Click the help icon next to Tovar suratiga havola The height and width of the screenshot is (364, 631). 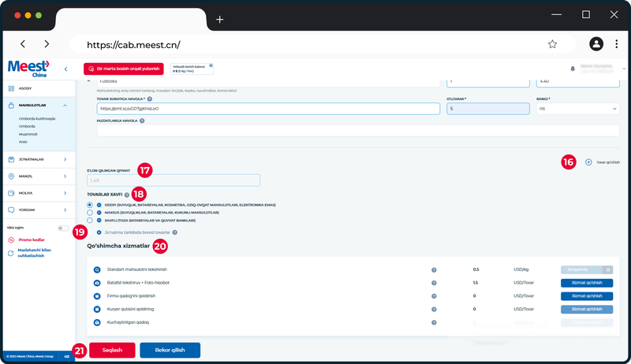coord(150,98)
